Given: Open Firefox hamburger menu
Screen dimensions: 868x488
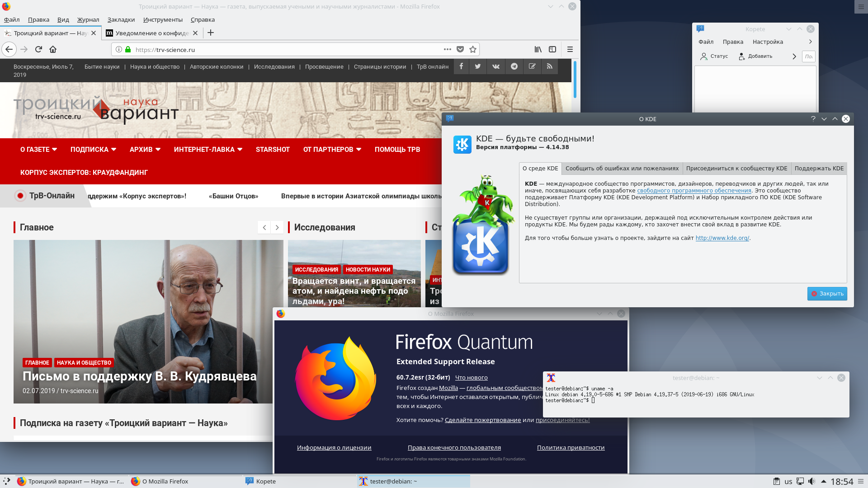Looking at the screenshot, I should click(x=570, y=49).
